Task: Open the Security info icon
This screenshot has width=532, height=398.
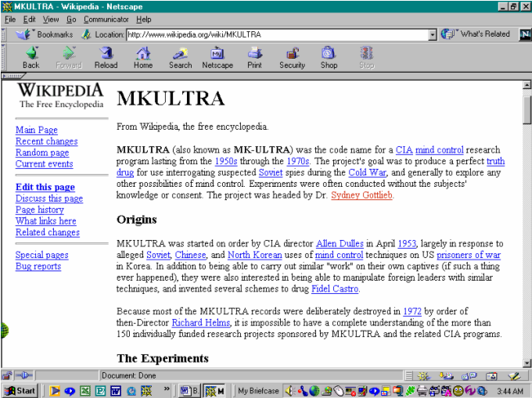Action: [x=292, y=57]
